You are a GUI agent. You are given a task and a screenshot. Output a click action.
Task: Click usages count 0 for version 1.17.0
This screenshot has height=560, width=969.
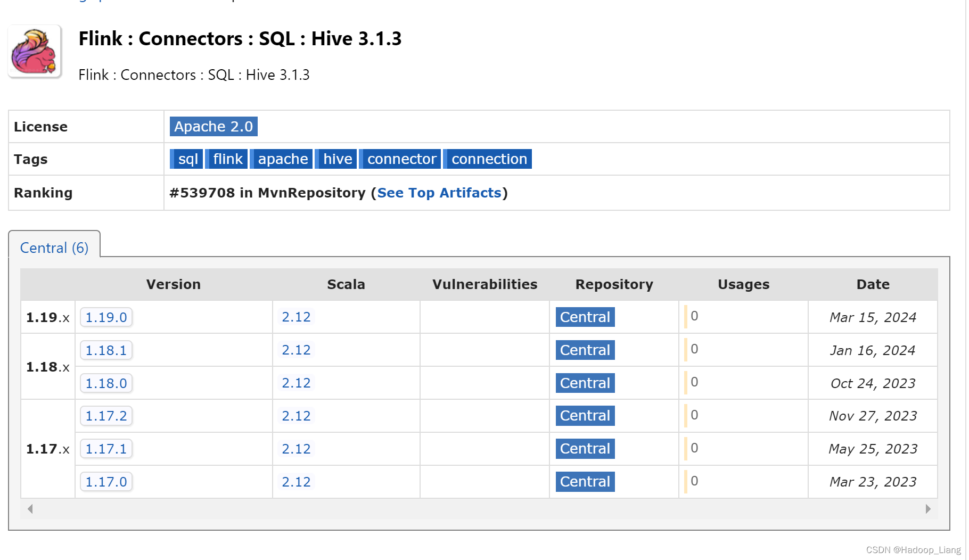[x=694, y=481]
